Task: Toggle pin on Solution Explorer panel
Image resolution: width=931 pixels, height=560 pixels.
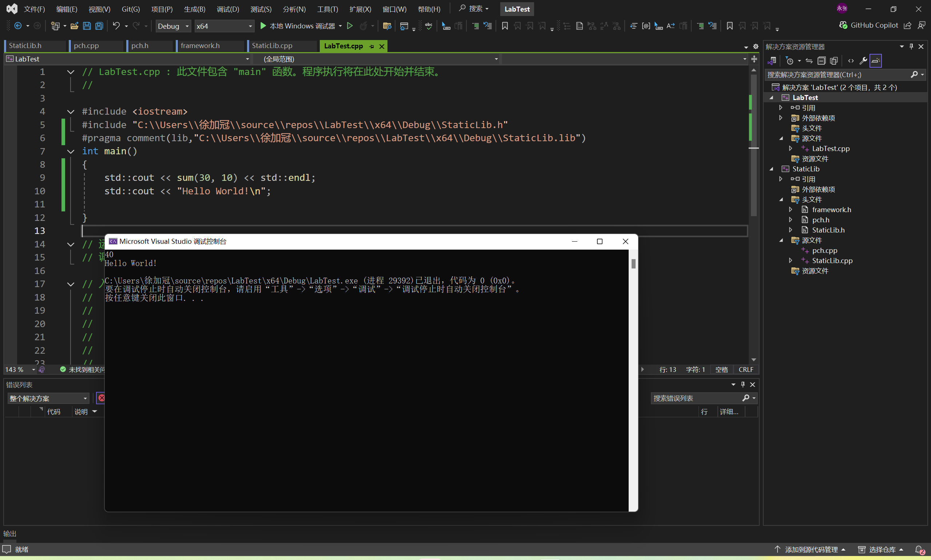Action: click(x=911, y=47)
